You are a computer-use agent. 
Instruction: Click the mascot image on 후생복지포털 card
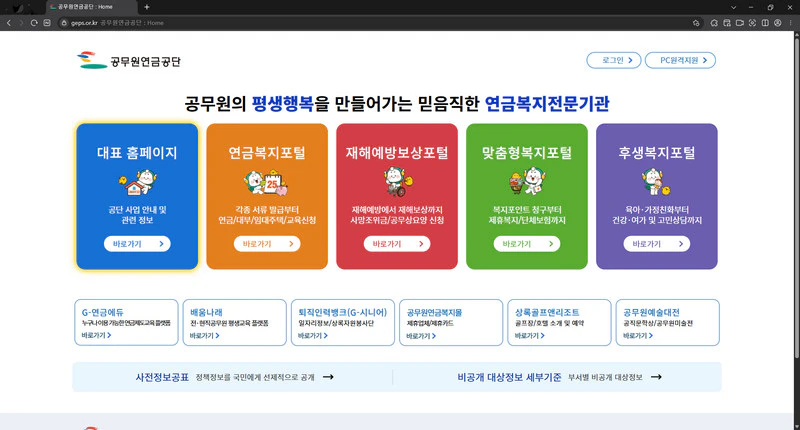pyautogui.click(x=656, y=182)
